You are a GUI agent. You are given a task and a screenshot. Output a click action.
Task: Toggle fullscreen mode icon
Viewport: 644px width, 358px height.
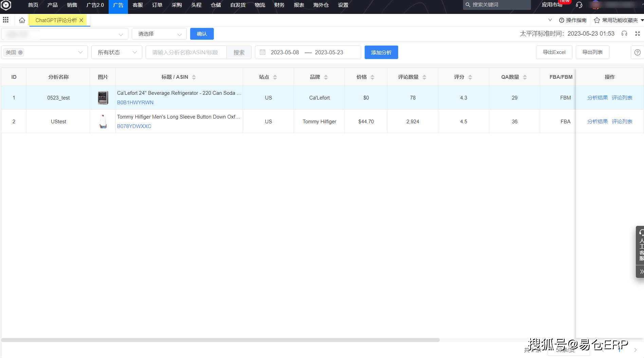click(638, 34)
